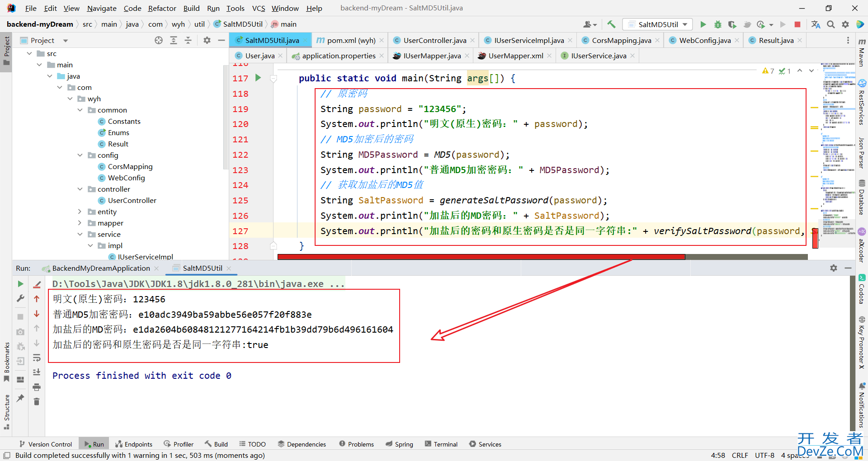Select UserController class in project tree

pos(132,200)
